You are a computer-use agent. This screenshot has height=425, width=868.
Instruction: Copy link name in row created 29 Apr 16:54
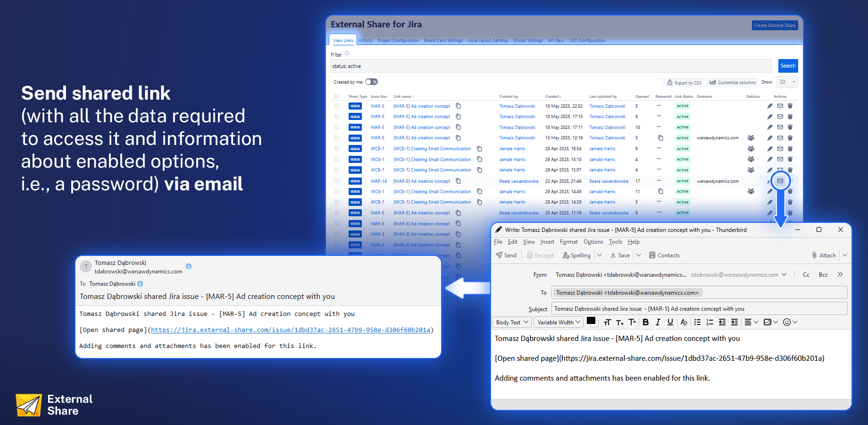tap(479, 149)
